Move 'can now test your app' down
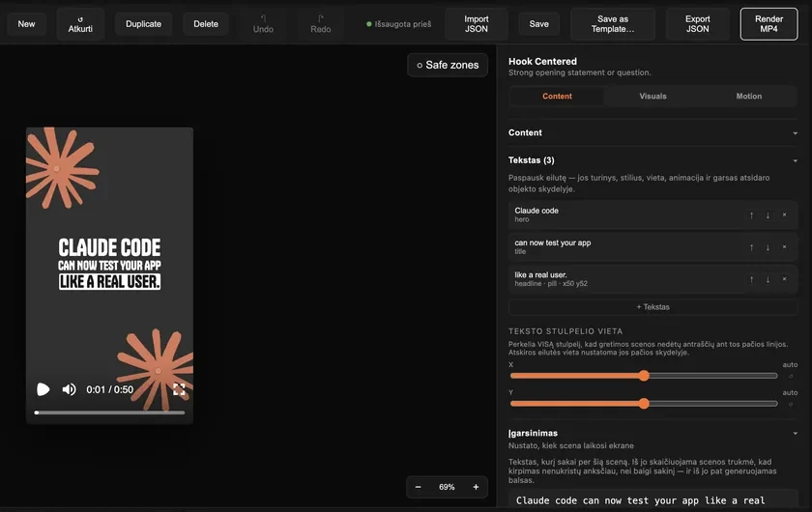The width and height of the screenshot is (812, 512). click(768, 247)
